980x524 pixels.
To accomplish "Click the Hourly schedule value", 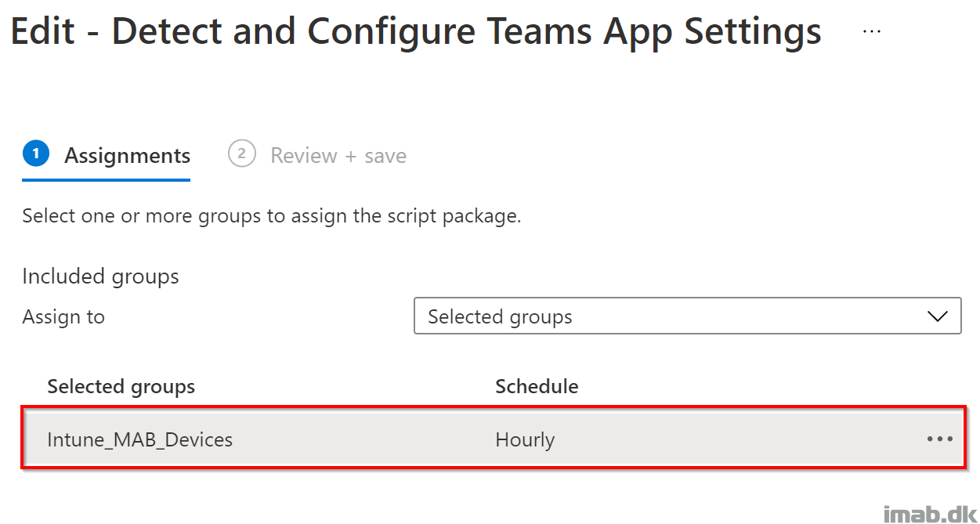I will 525,439.
